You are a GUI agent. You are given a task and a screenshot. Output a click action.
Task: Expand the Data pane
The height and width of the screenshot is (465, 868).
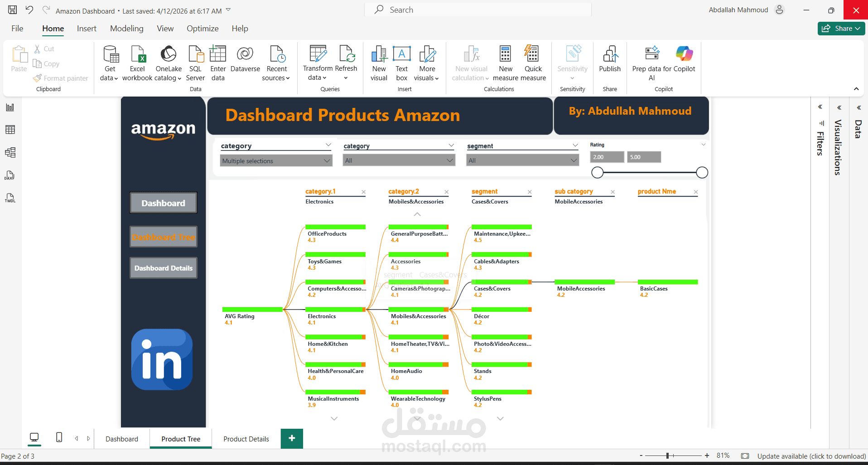[859, 108]
